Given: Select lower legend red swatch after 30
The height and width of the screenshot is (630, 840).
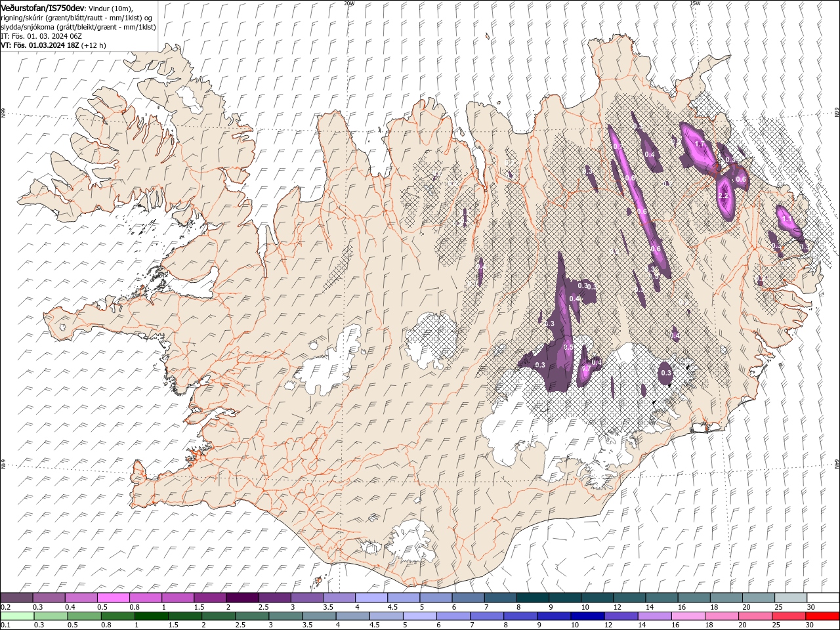Looking at the screenshot, I should (822, 616).
